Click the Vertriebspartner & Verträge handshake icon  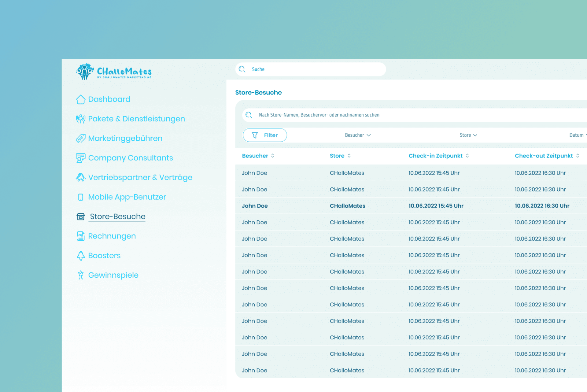pyautogui.click(x=80, y=177)
